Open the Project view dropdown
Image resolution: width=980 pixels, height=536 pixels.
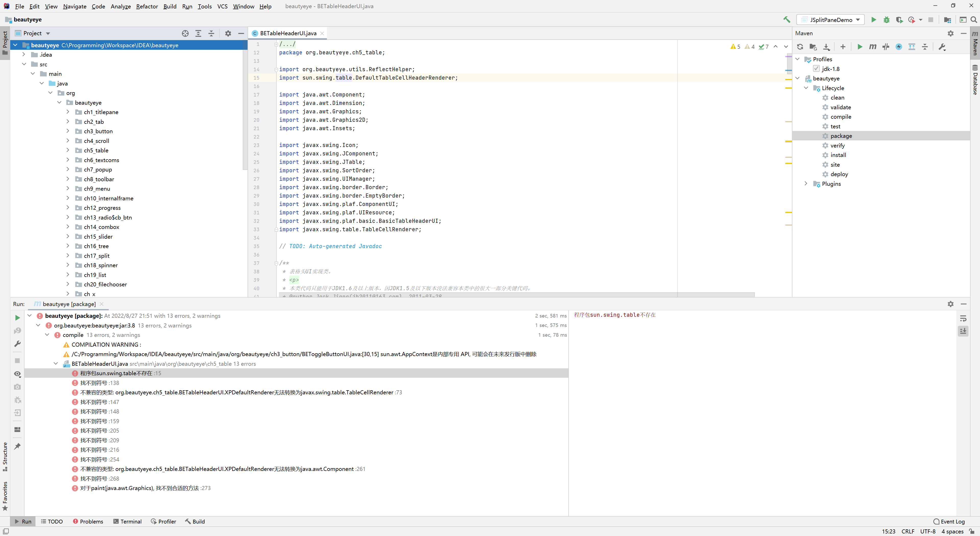point(48,33)
